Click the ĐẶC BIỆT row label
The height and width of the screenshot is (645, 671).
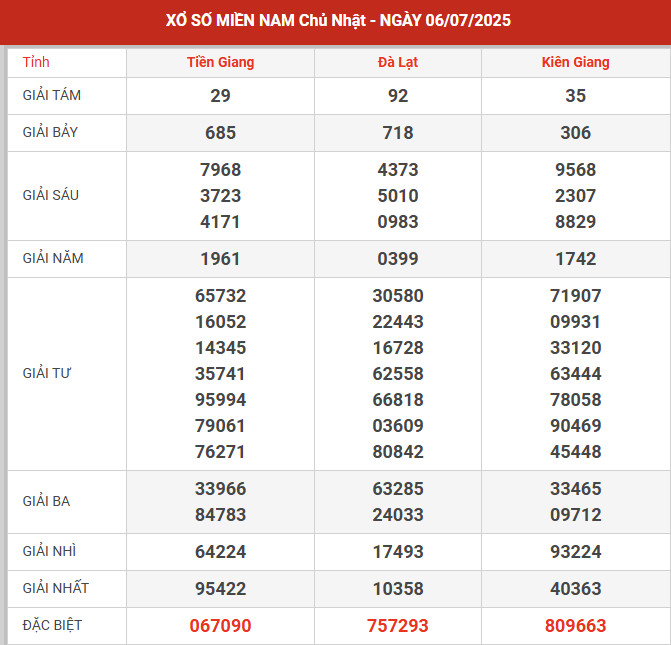pos(52,625)
